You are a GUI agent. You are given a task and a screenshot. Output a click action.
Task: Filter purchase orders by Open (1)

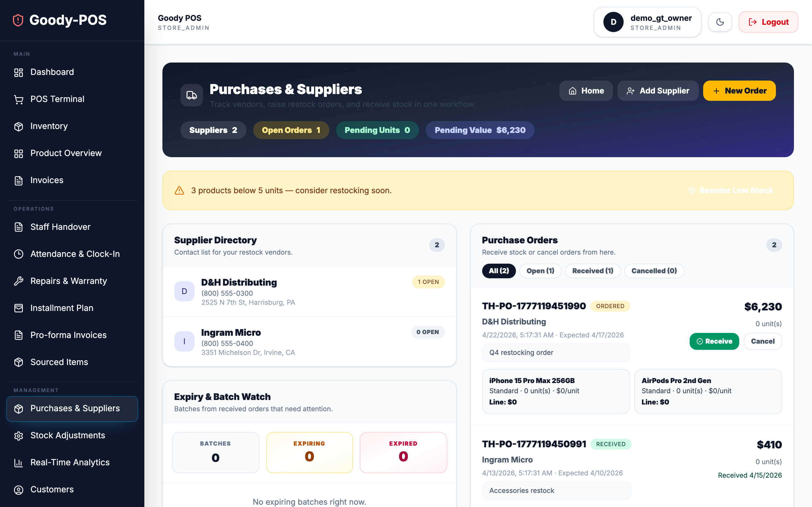(x=540, y=271)
